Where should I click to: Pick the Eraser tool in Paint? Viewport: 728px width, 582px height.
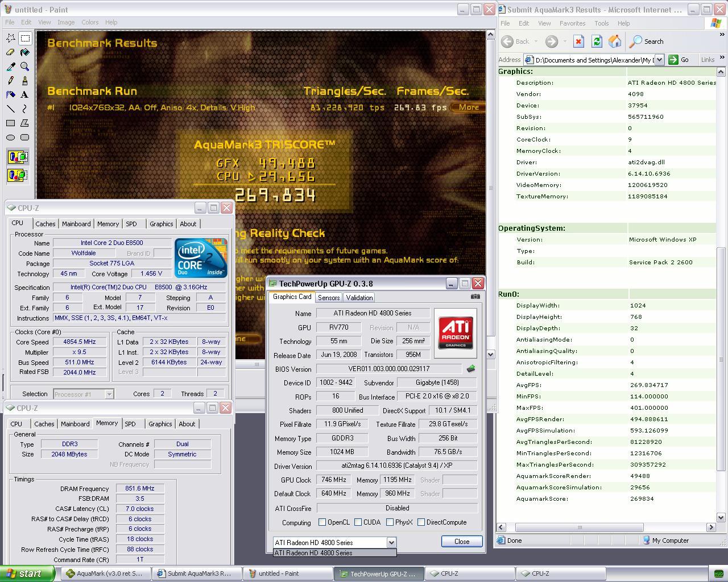coord(11,52)
